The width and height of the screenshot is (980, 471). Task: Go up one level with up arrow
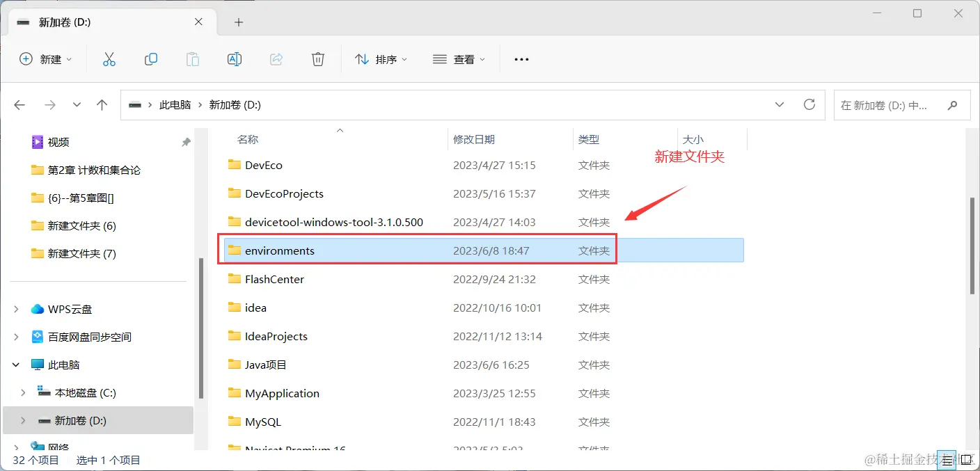point(102,105)
